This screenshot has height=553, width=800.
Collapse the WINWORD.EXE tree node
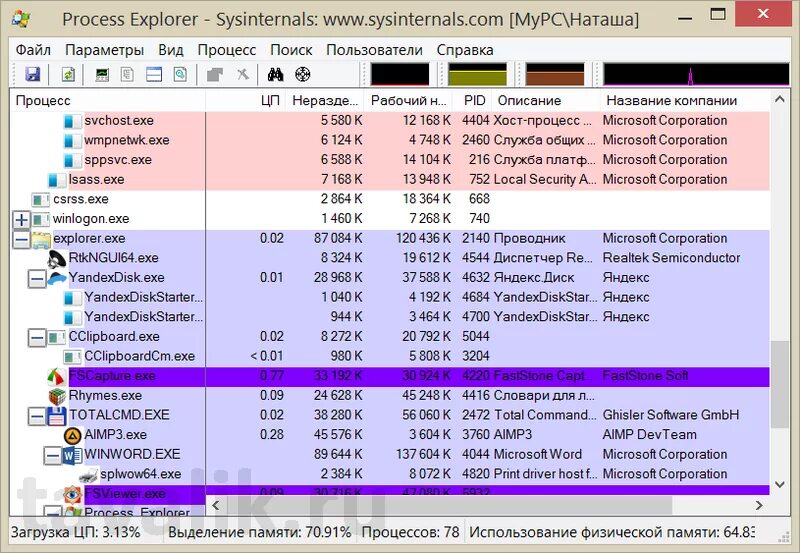(52, 455)
